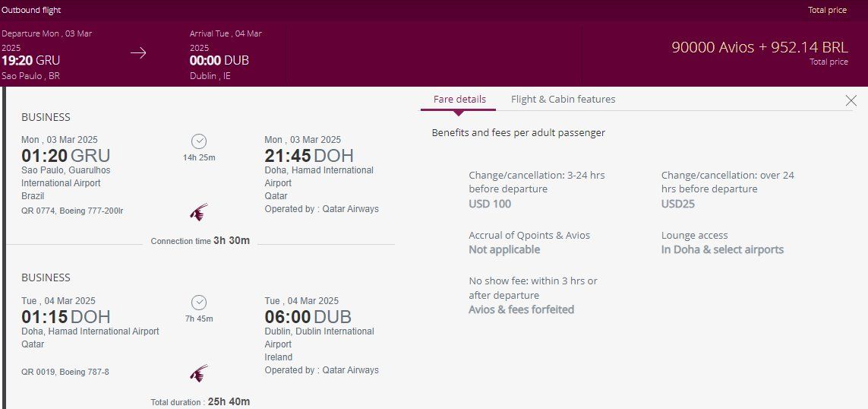The width and height of the screenshot is (868, 409).
Task: Click the Avios & fees forfeited text
Action: click(x=521, y=309)
